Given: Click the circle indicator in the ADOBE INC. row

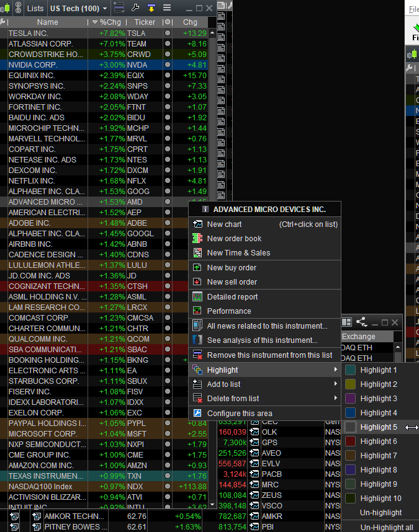Looking at the screenshot, I should click(x=168, y=223).
